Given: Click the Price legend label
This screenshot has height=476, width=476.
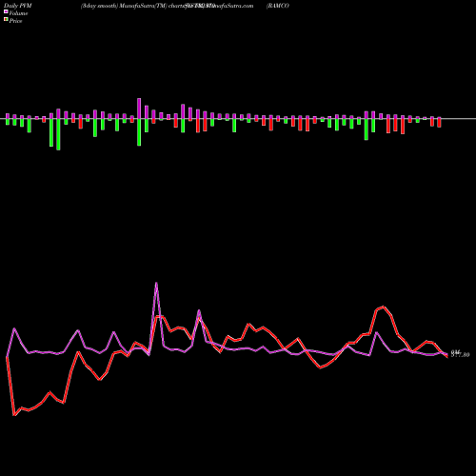Looking at the screenshot, I should 15,21.
